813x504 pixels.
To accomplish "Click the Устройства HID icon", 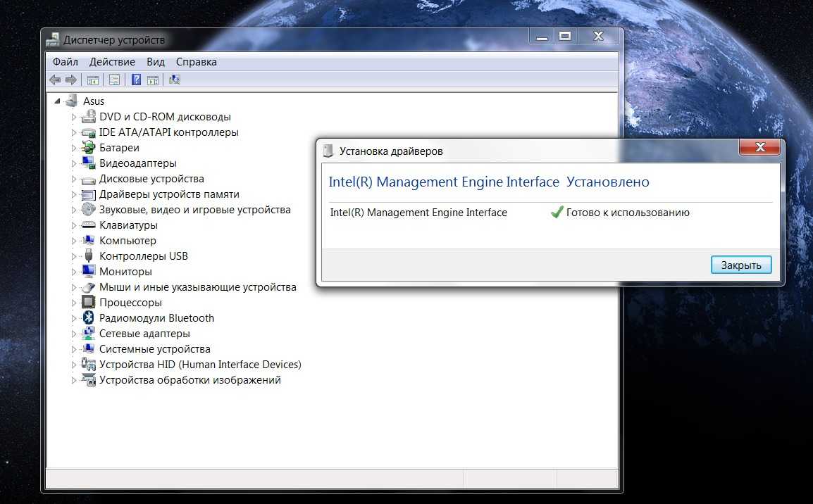I will pyautogui.click(x=89, y=364).
